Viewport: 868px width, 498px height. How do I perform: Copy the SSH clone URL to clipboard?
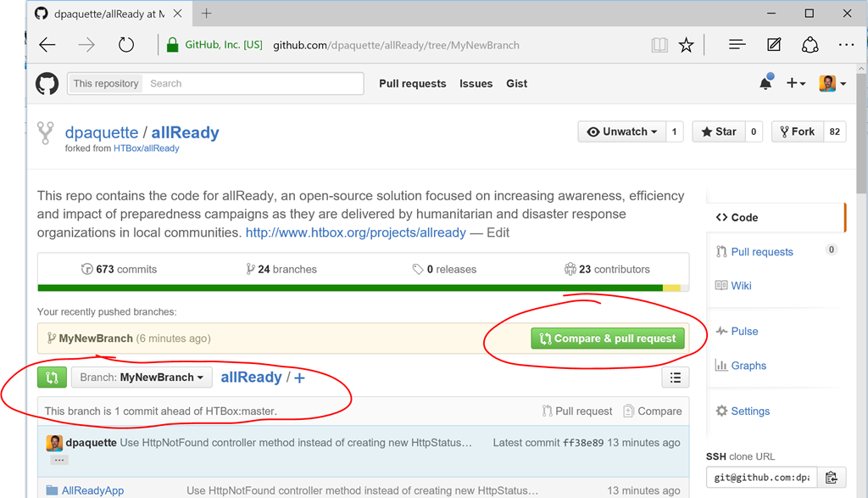(x=832, y=478)
